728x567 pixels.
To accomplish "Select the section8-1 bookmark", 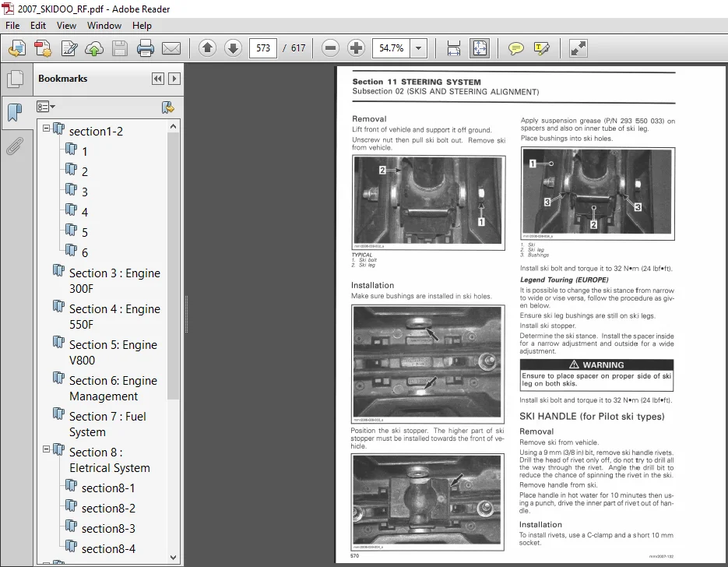I will (108, 488).
